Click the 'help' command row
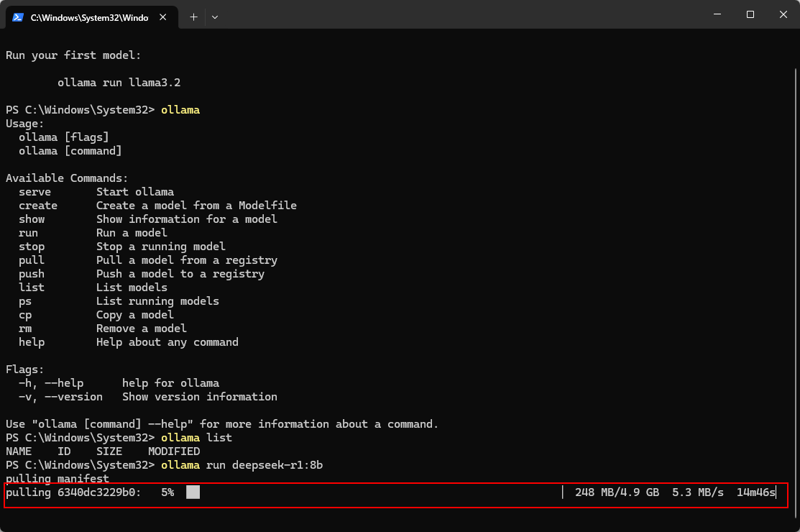800x532 pixels. click(x=129, y=342)
